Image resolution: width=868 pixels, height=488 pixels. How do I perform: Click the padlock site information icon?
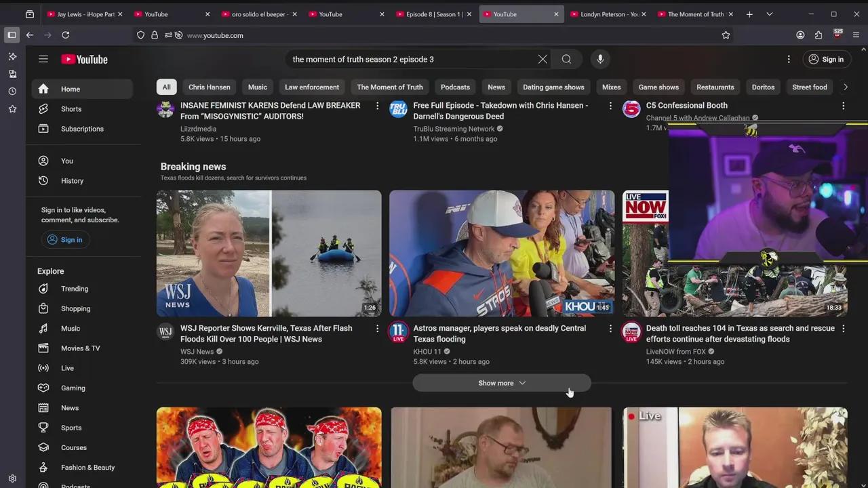[155, 35]
